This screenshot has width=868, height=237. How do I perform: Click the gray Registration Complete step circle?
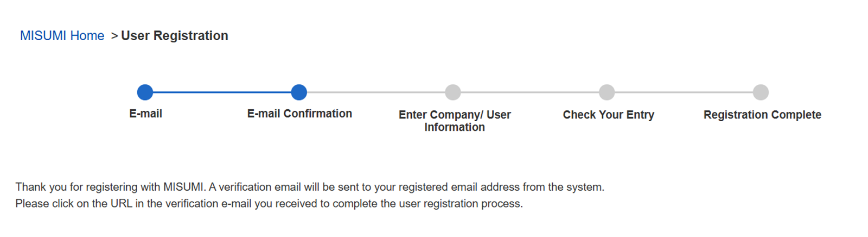(761, 92)
